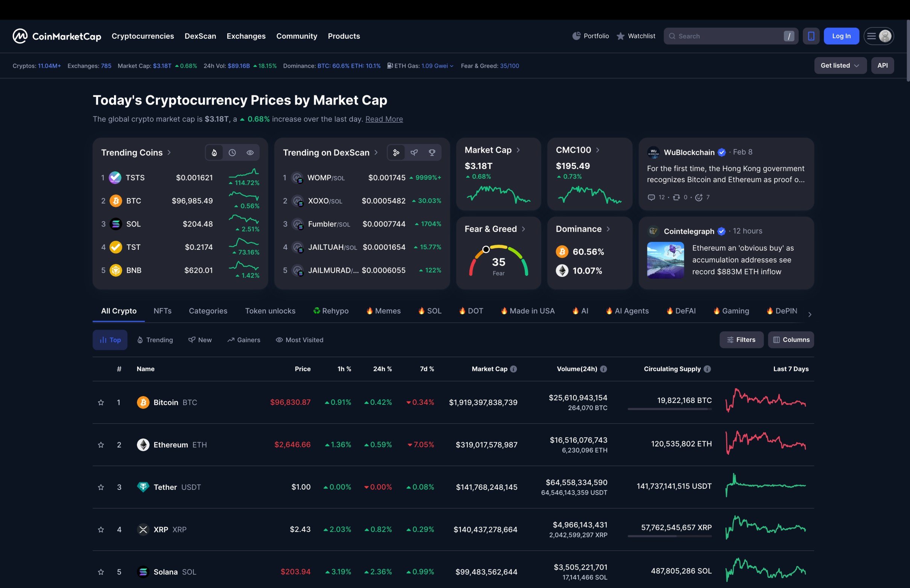Star Solana to add to watchlist

coord(101,572)
